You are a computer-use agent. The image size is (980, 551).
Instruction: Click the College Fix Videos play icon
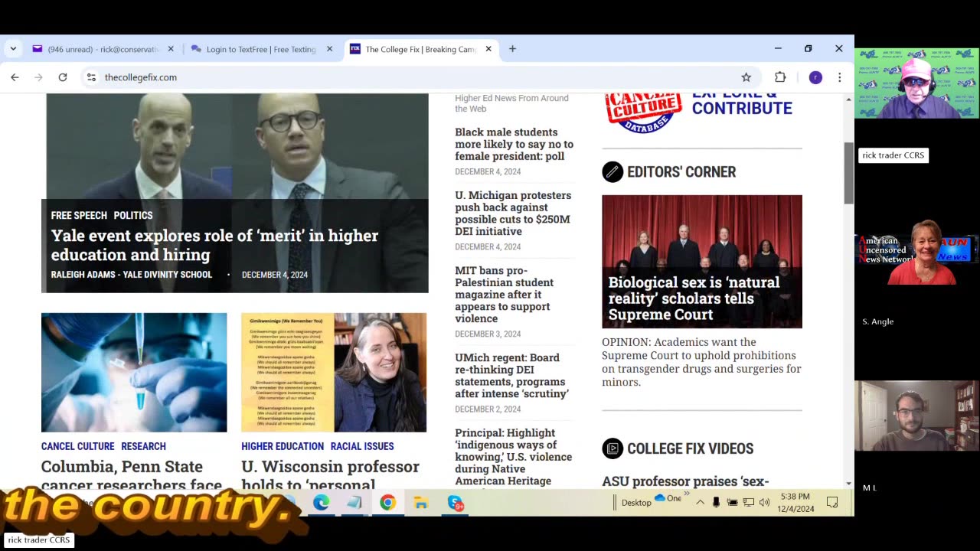(x=612, y=448)
